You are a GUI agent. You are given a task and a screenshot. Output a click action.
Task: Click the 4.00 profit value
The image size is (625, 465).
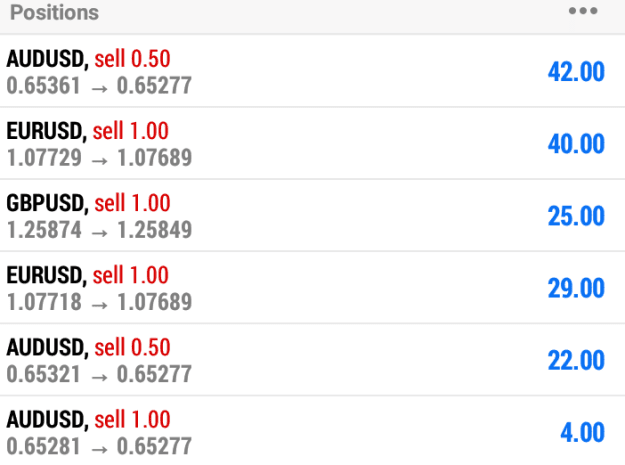(583, 432)
